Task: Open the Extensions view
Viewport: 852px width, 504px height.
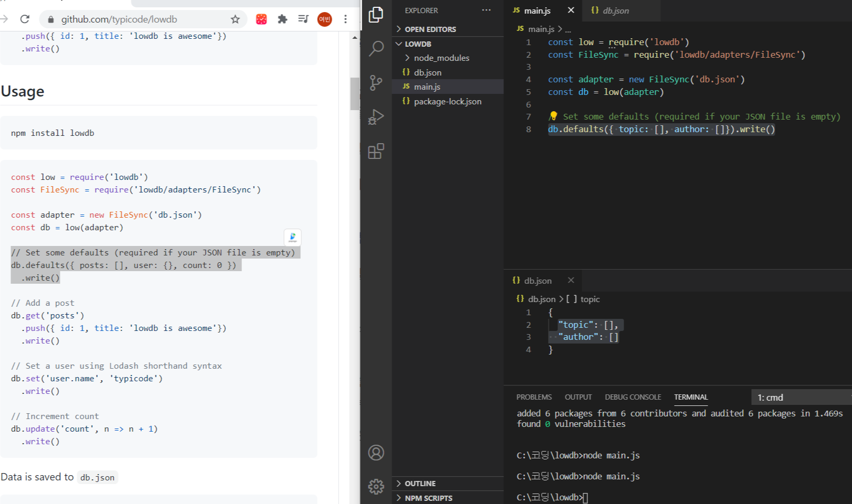Action: tap(376, 151)
